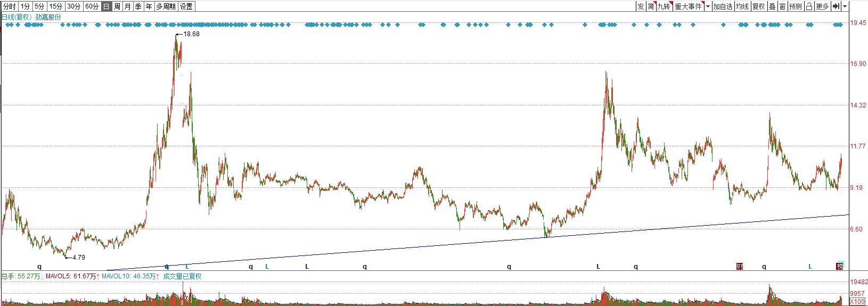Click the 发 toolbar button
This screenshot has height=306, width=868.
click(641, 6)
